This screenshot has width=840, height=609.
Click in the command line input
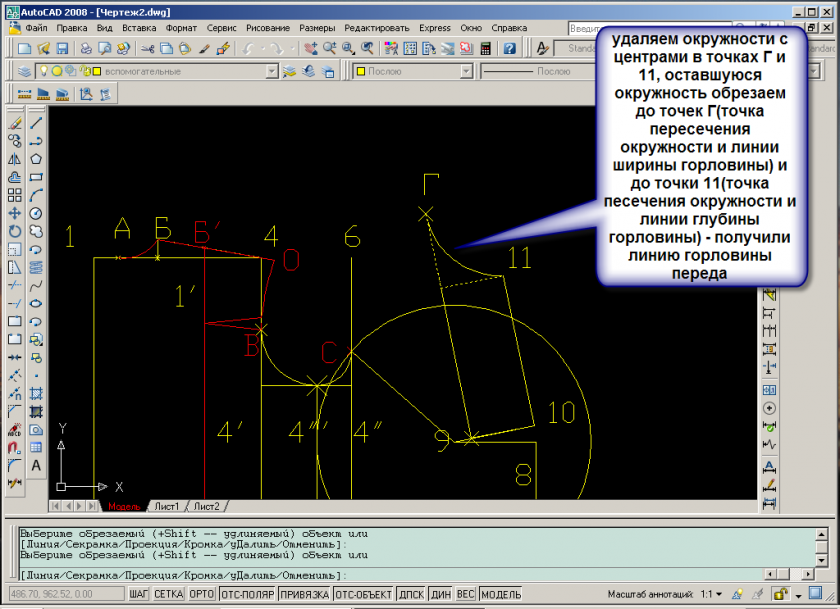point(400,576)
